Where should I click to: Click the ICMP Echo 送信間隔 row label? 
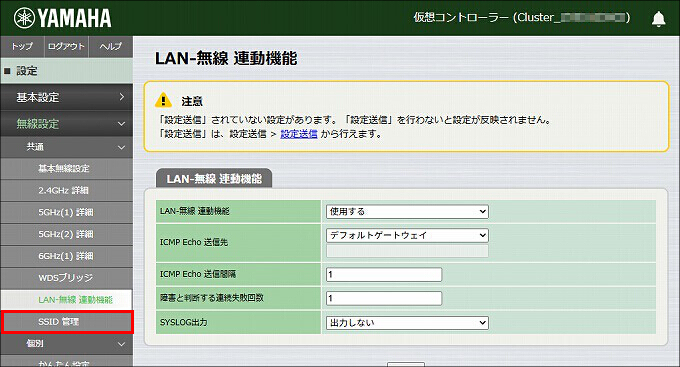pyautogui.click(x=198, y=274)
